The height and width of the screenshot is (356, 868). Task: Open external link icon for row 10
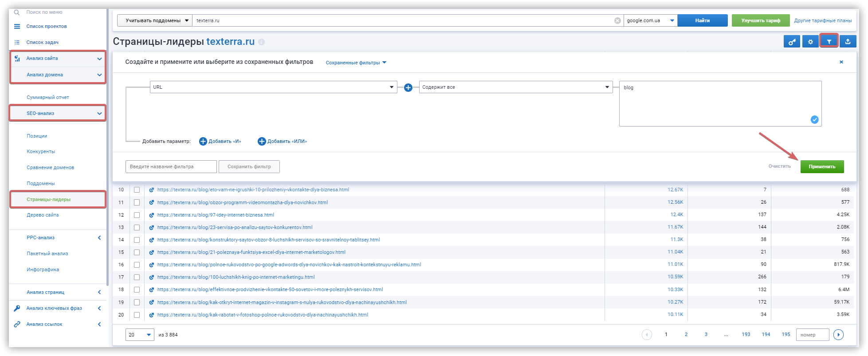(151, 190)
